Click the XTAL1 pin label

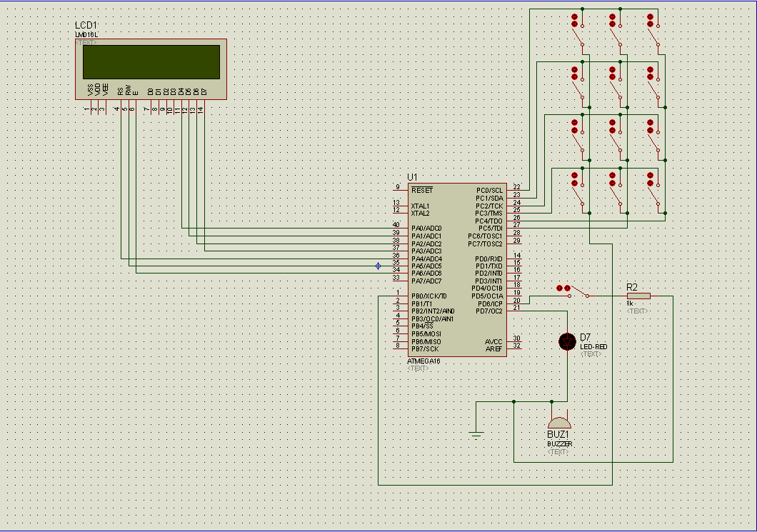click(x=420, y=206)
